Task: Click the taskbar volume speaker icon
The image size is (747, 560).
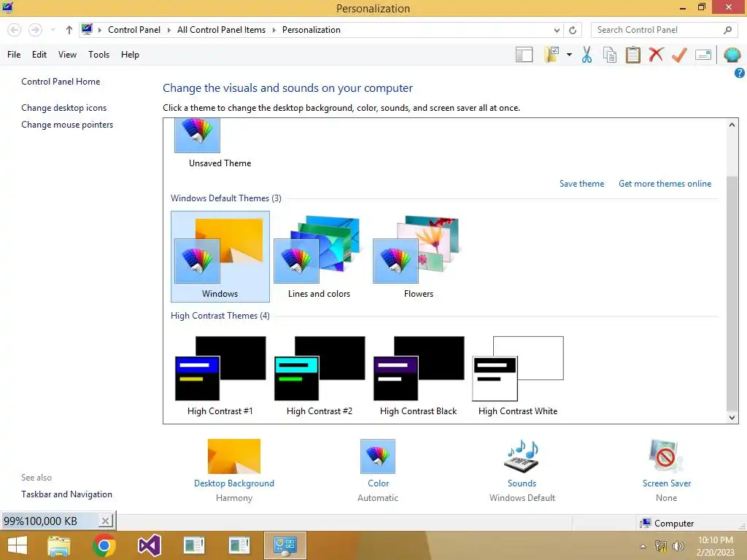Action: [x=678, y=545]
